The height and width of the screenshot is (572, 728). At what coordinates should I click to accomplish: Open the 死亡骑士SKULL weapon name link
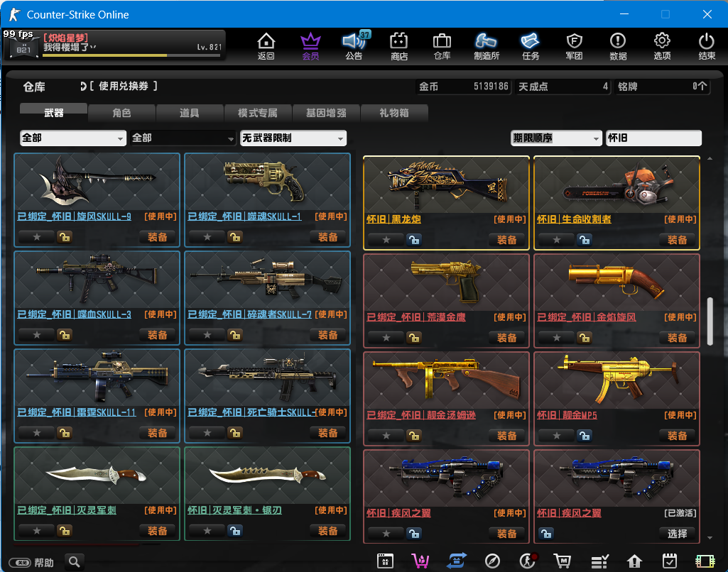click(x=251, y=412)
